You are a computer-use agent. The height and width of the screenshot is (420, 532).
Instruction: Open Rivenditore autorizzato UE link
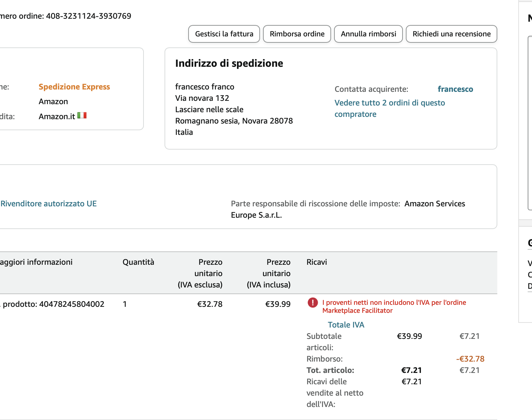49,204
